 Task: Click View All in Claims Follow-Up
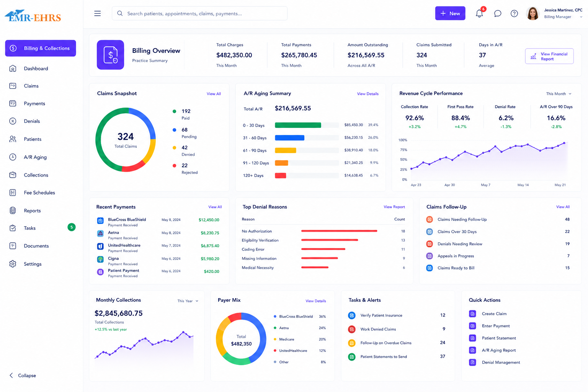563,207
